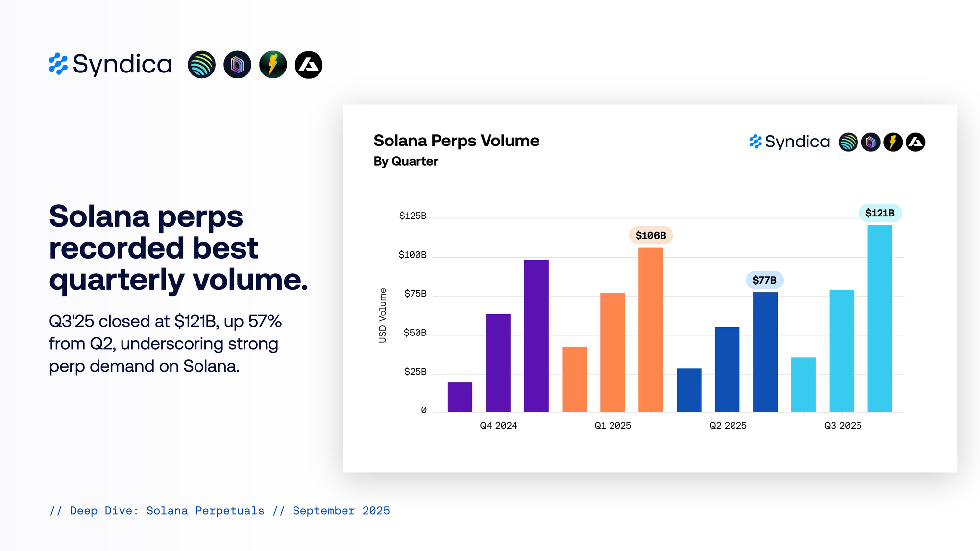The height and width of the screenshot is (551, 980).
Task: Click the chart's small striped sphere icon
Action: click(848, 142)
